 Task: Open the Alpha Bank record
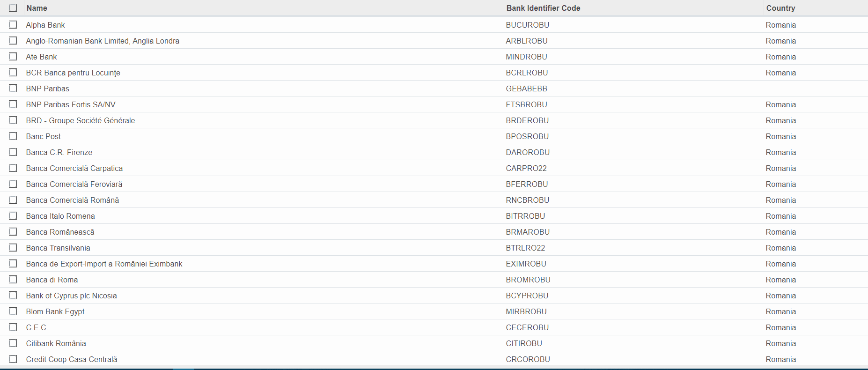pos(45,25)
